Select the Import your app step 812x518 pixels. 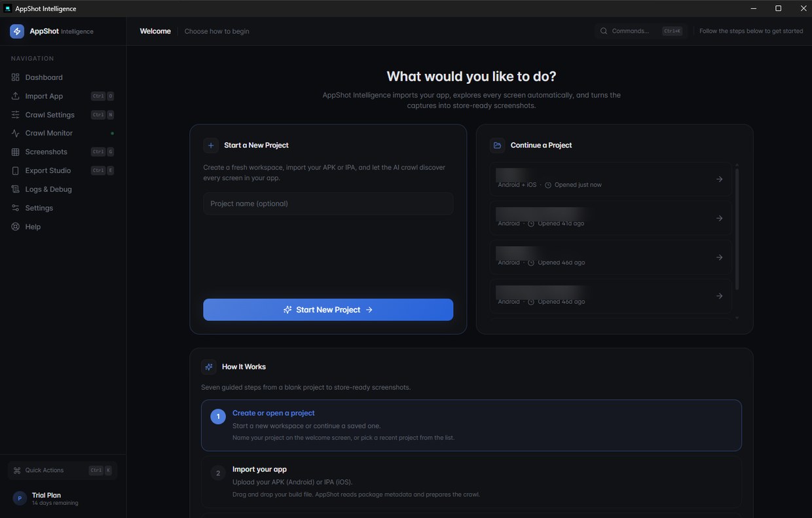[x=471, y=482]
